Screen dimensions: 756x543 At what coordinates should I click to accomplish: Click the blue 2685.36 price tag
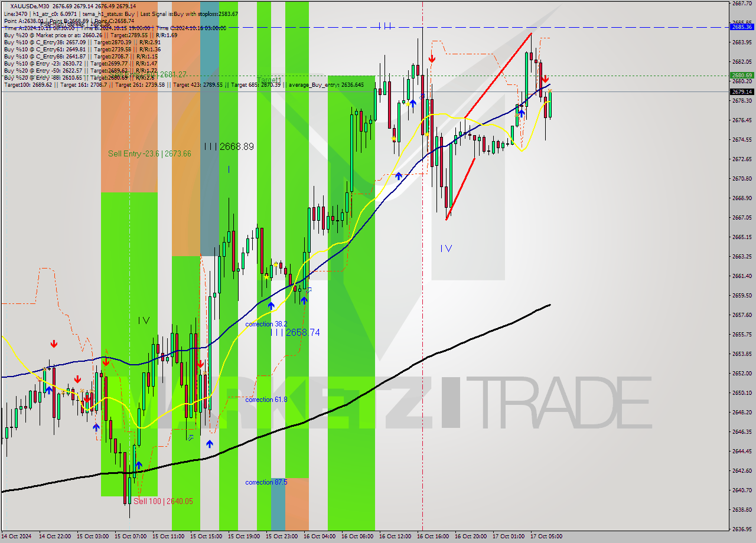tap(742, 27)
